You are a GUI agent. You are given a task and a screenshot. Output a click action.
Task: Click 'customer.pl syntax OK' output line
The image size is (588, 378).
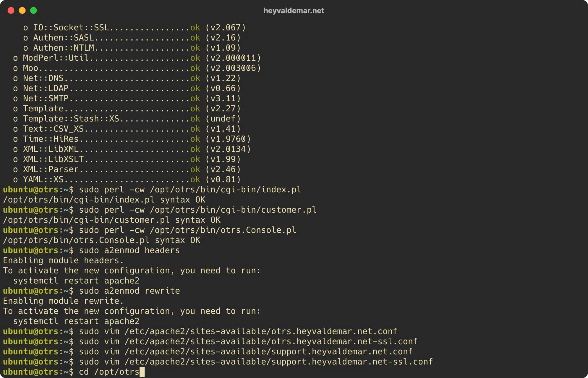coord(112,220)
